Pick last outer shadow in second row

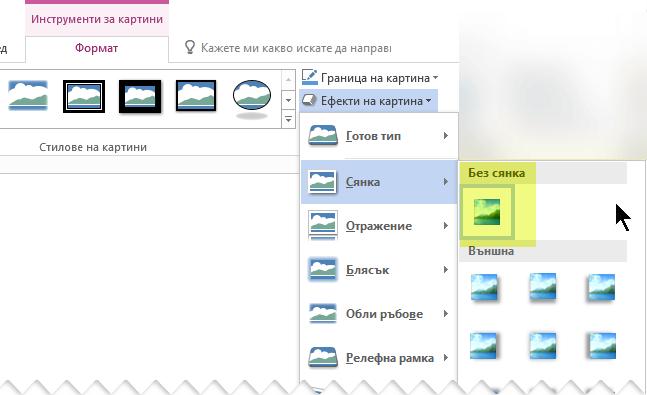(602, 346)
